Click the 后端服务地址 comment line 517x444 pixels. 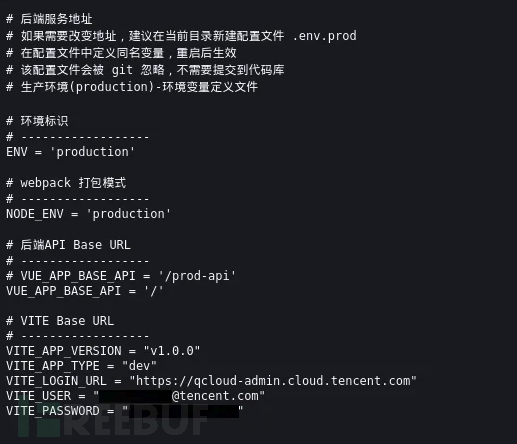(x=49, y=19)
